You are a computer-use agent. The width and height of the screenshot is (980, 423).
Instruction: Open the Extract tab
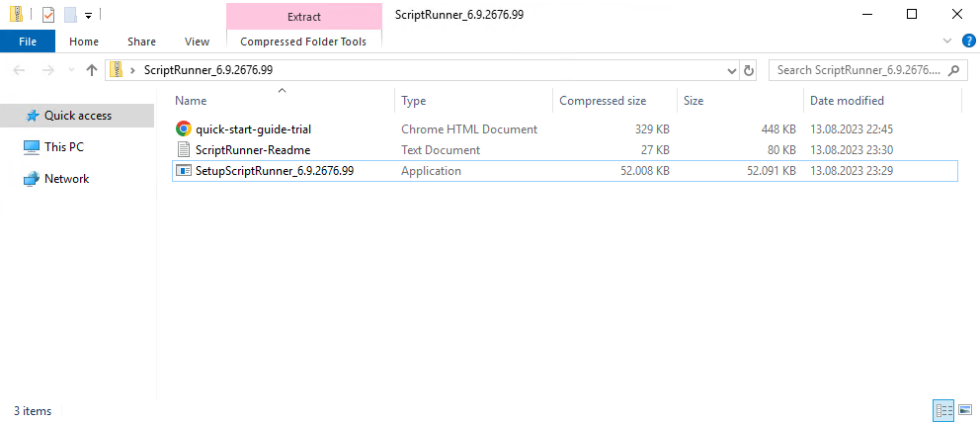(303, 17)
